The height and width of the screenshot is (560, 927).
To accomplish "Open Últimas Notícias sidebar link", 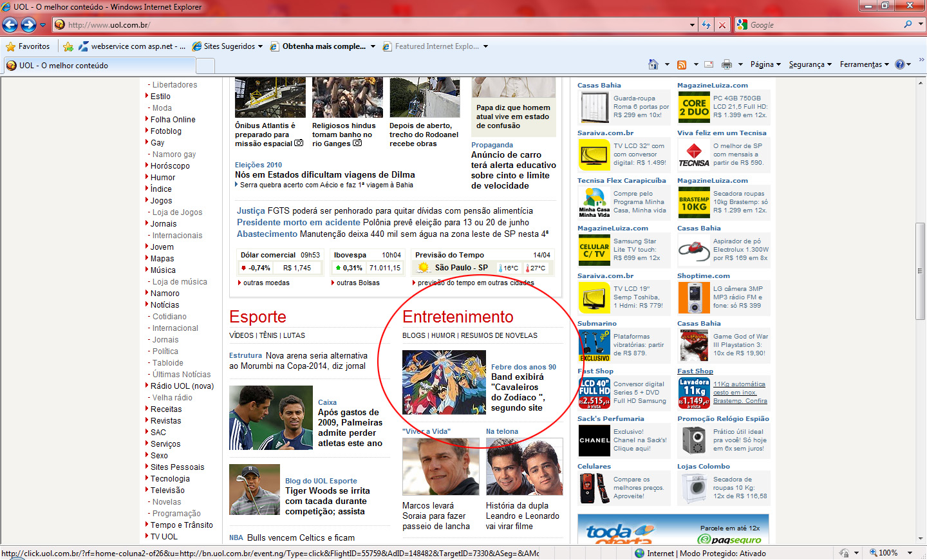I will (182, 375).
